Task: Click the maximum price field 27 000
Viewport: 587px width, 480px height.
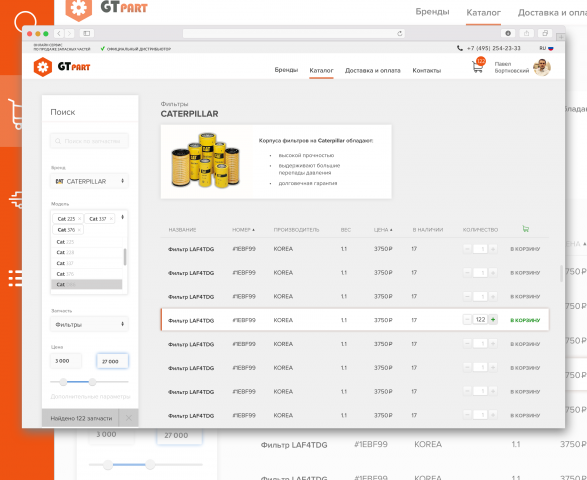Action: (x=112, y=361)
